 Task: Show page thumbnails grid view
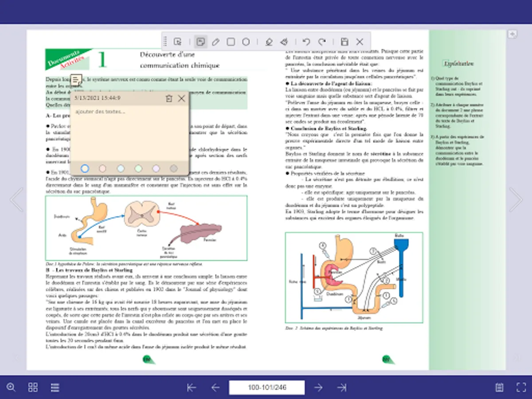(x=33, y=387)
